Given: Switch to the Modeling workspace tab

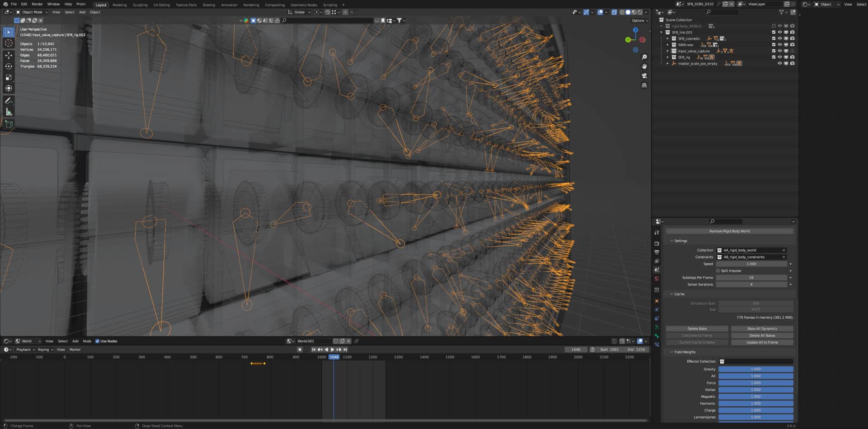Looking at the screenshot, I should pyautogui.click(x=119, y=5).
